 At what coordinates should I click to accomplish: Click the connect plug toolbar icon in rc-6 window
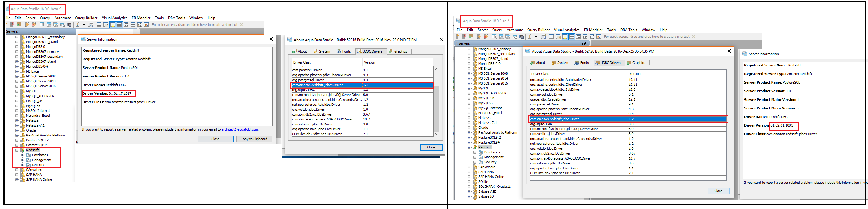pyautogui.click(x=479, y=37)
